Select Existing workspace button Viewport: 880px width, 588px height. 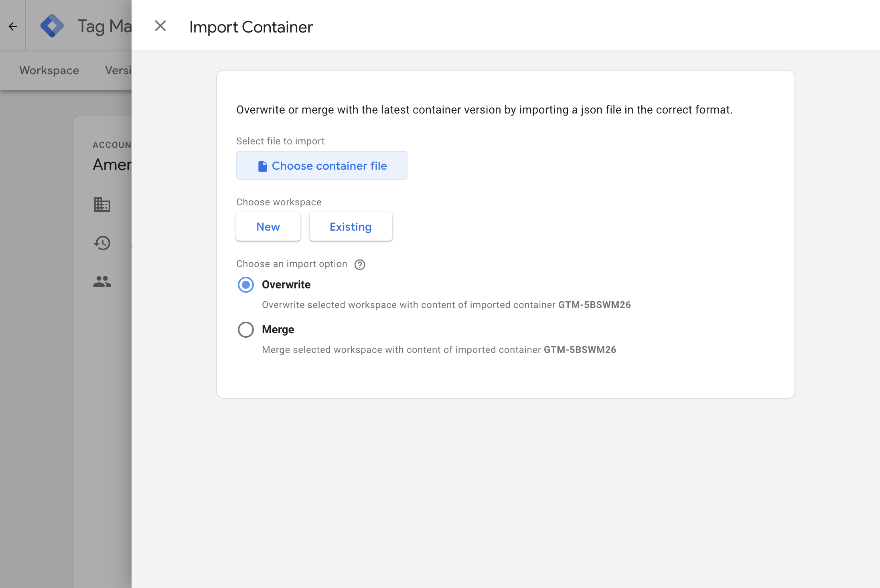(x=351, y=227)
